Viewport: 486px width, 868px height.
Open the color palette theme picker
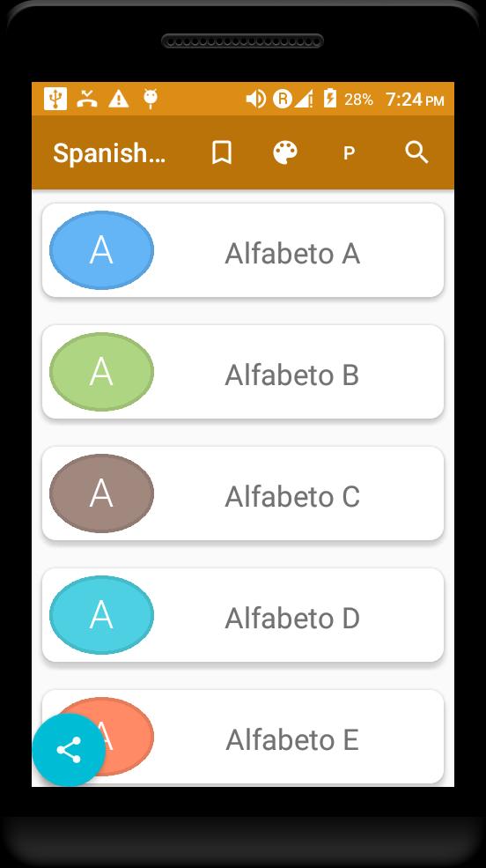coord(285,152)
